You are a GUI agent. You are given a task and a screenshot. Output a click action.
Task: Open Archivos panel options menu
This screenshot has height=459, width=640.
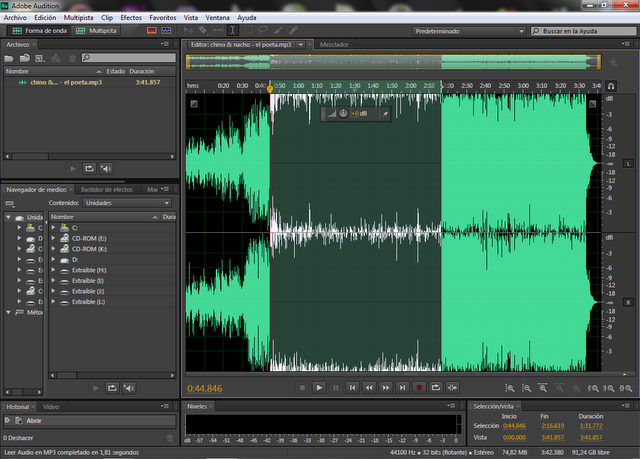click(x=164, y=44)
